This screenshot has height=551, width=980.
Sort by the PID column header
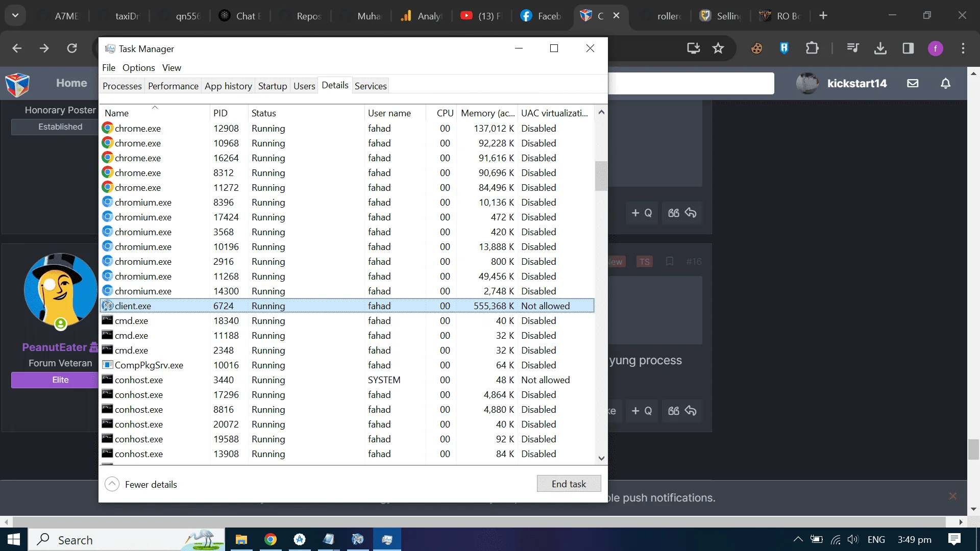(x=229, y=113)
